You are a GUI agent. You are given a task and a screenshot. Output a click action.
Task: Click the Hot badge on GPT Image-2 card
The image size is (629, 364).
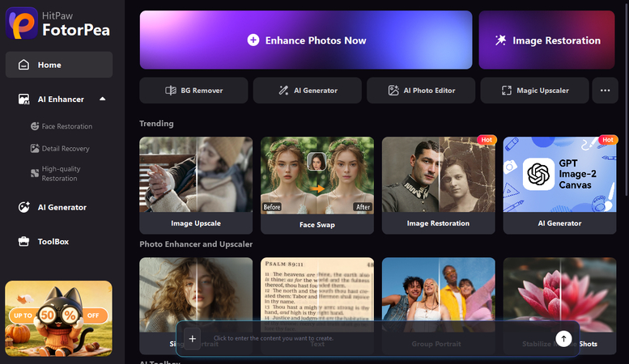pos(608,139)
